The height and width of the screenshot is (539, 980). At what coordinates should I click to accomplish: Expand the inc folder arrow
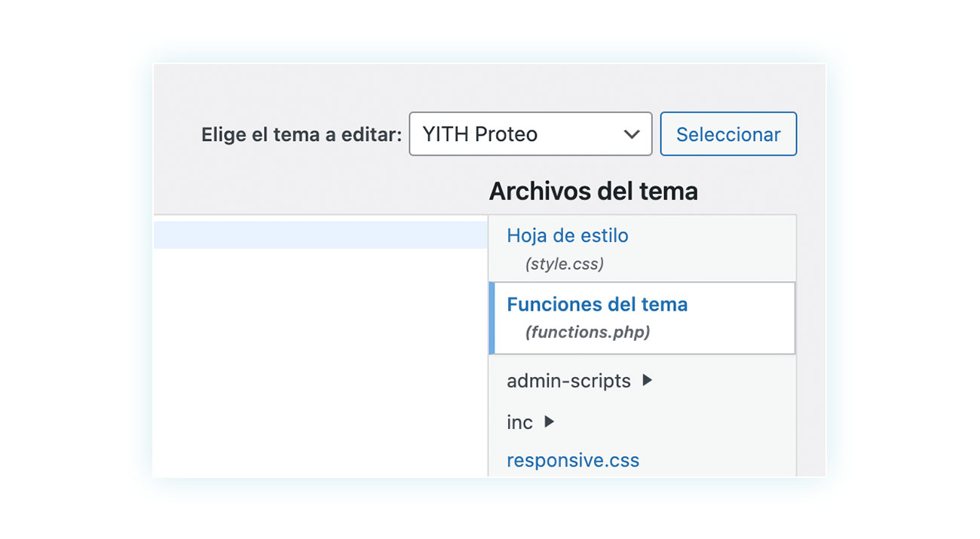pos(550,422)
